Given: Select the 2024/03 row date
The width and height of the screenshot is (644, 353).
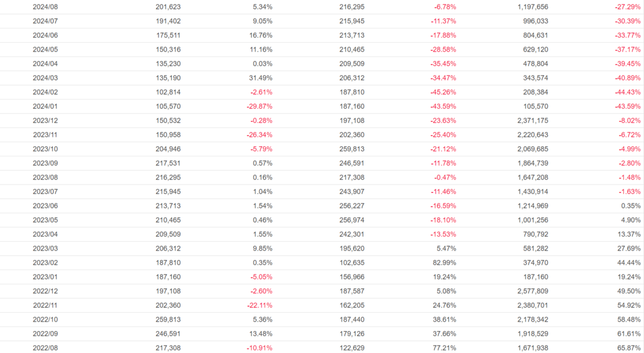Looking at the screenshot, I should click(45, 78).
